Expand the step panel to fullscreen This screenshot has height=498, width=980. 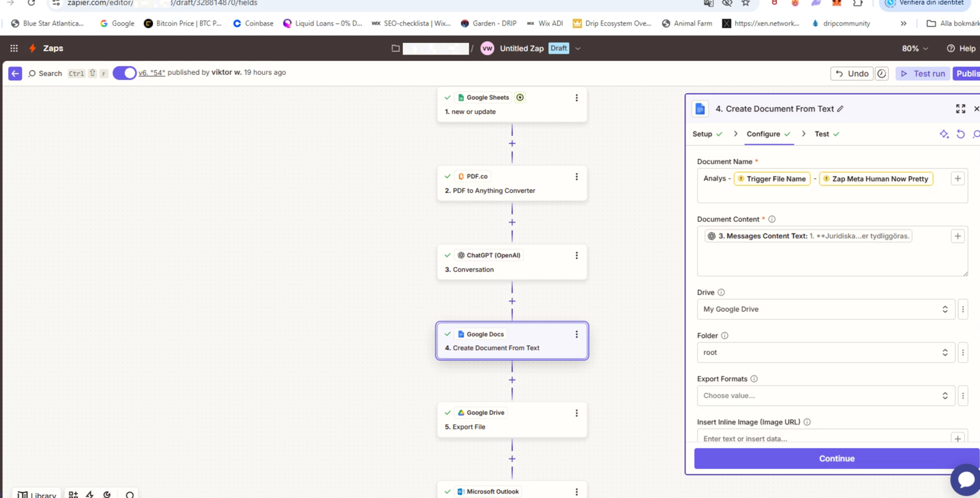[x=960, y=109]
